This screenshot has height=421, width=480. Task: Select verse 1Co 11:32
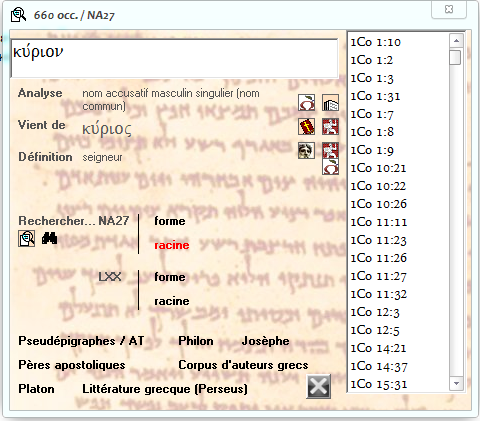(379, 294)
